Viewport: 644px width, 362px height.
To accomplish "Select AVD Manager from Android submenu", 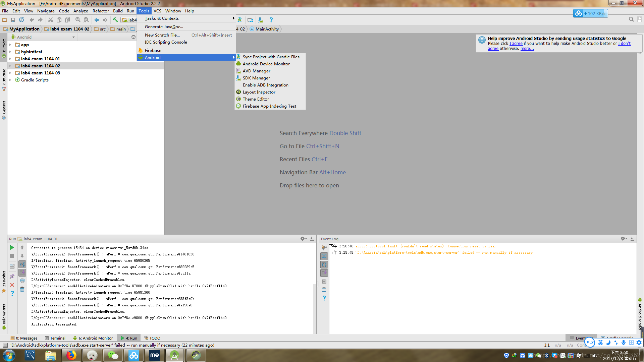I will click(270, 71).
